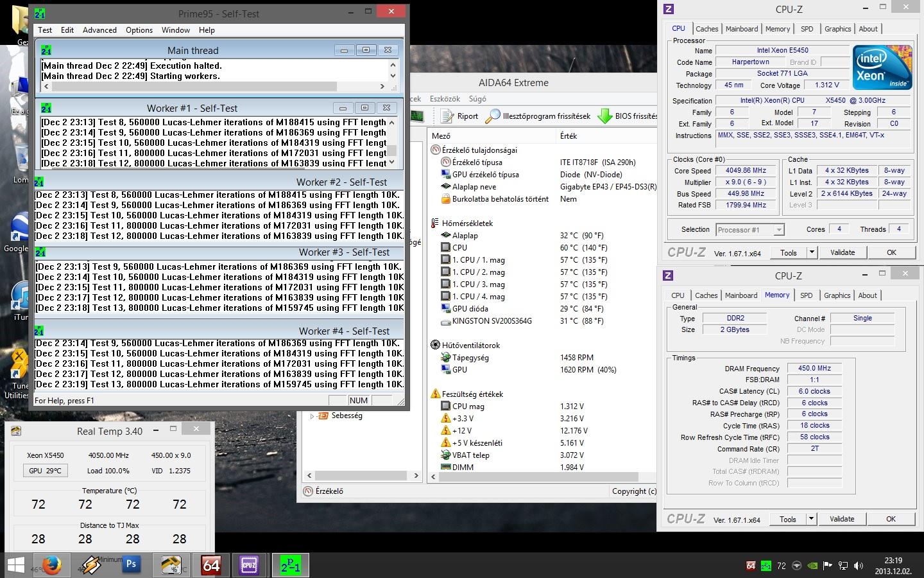Open Action Center flag icon
924x578 pixels.
point(828,566)
